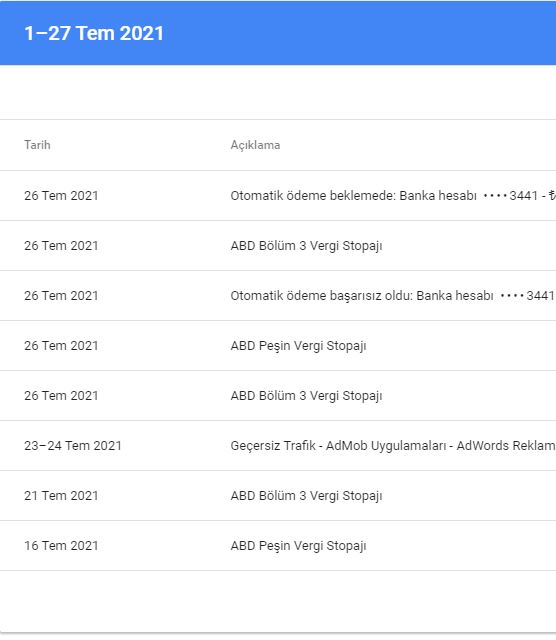Select account ••••3441 in the pending payment row
This screenshot has height=640, width=556.
point(510,196)
